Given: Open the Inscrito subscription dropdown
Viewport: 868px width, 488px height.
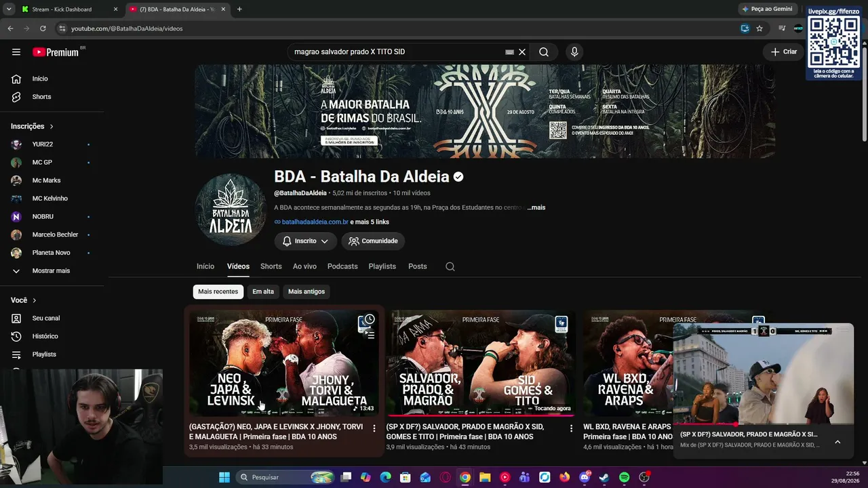Looking at the screenshot, I should point(306,241).
